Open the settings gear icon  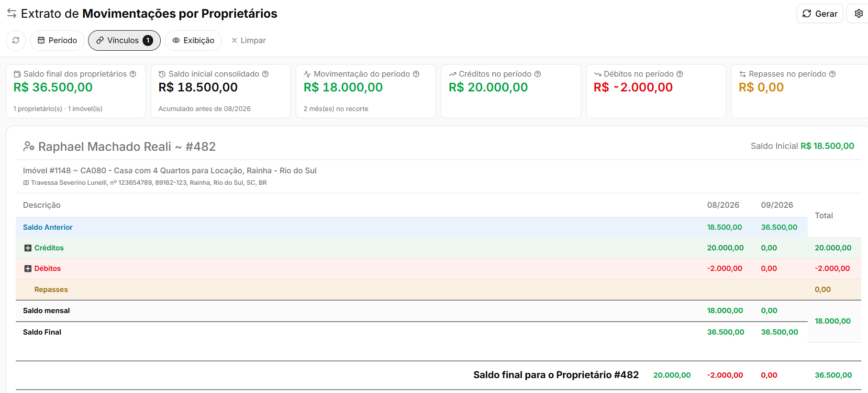click(x=858, y=13)
